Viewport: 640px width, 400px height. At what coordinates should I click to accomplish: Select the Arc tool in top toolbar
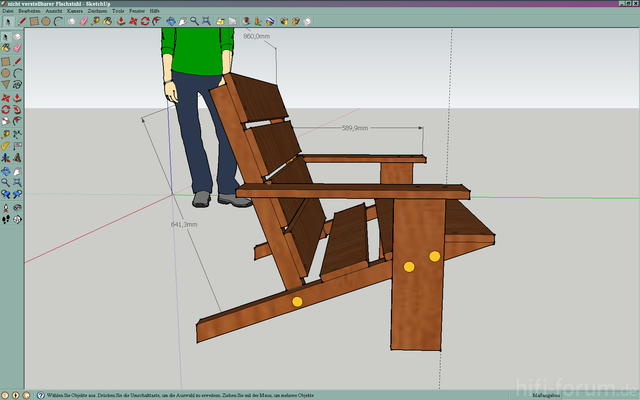[x=58, y=20]
